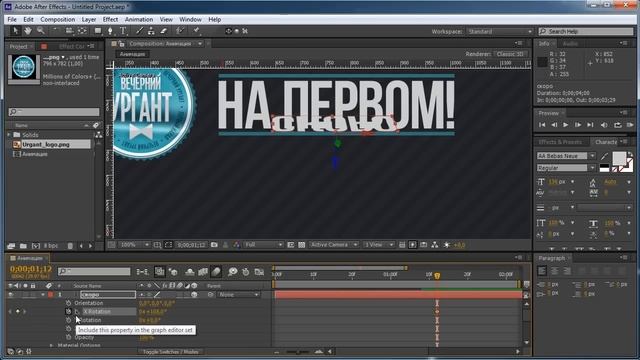The image size is (640, 360).
Task: Switch to the Effect Controls tab
Action: pos(72,47)
